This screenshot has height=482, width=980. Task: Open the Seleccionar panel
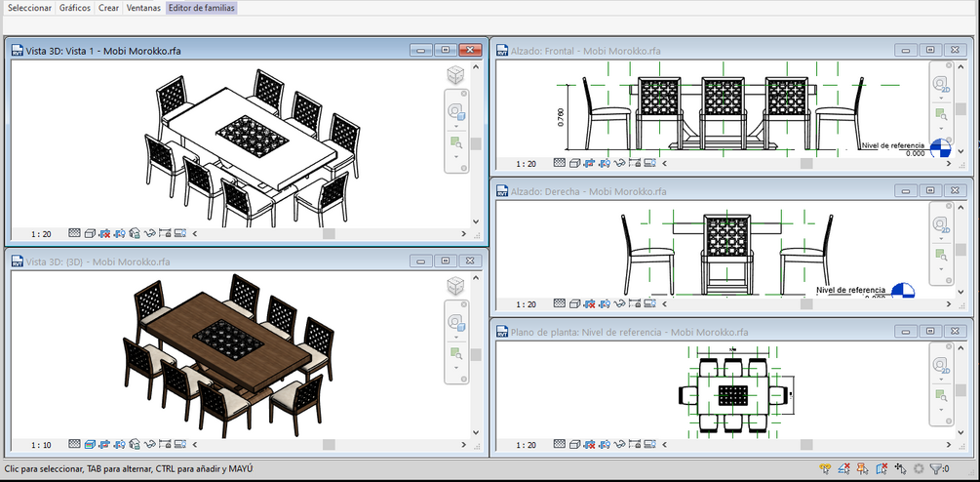[x=29, y=8]
